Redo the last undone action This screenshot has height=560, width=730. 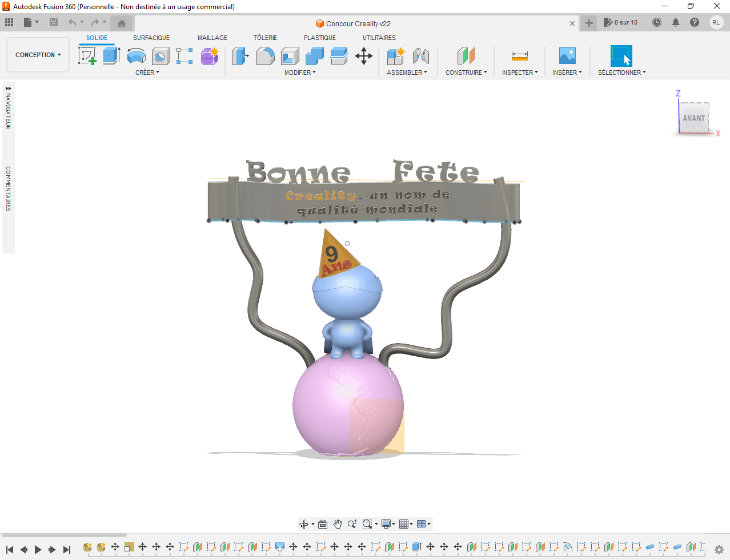pos(95,22)
